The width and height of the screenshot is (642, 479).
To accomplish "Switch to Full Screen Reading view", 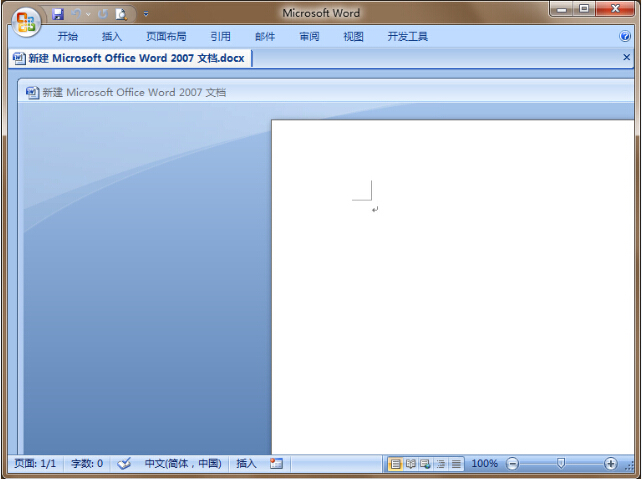I will click(411, 464).
